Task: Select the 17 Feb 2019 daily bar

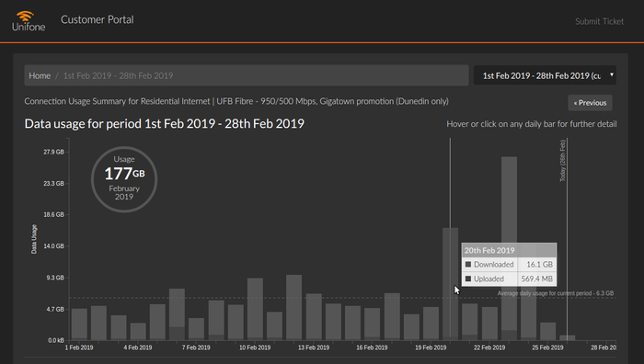Action: click(x=392, y=316)
